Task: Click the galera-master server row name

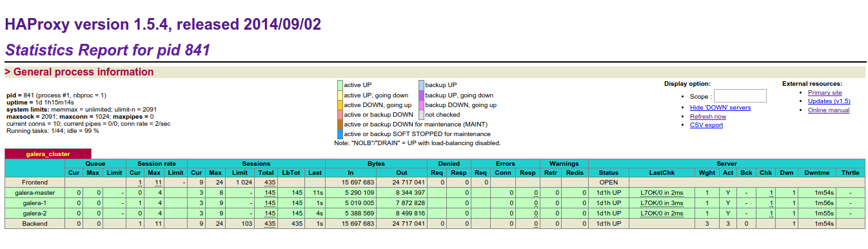Action: 35,193
